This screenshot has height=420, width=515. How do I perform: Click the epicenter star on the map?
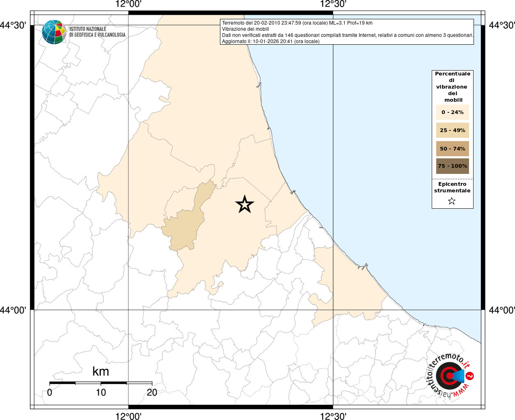click(x=245, y=204)
